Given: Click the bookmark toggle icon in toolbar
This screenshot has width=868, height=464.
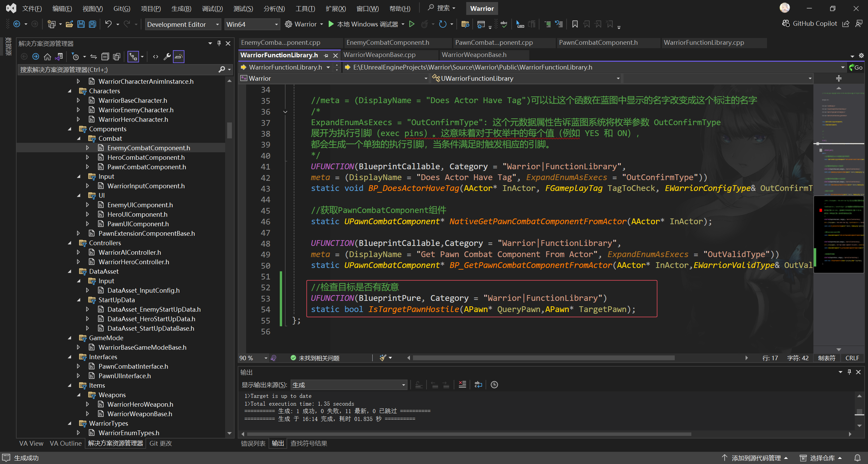Looking at the screenshot, I should 575,24.
